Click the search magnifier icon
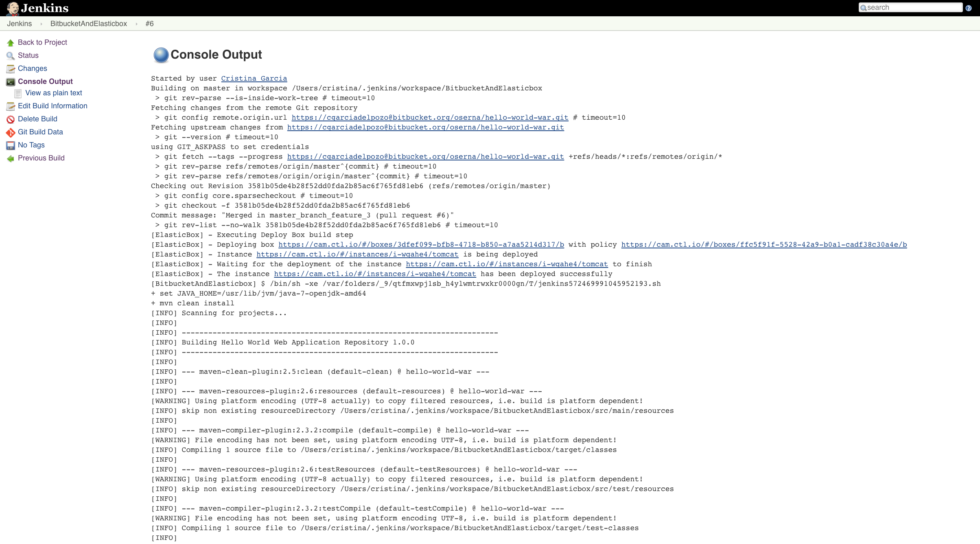This screenshot has height=544, width=980. click(863, 8)
